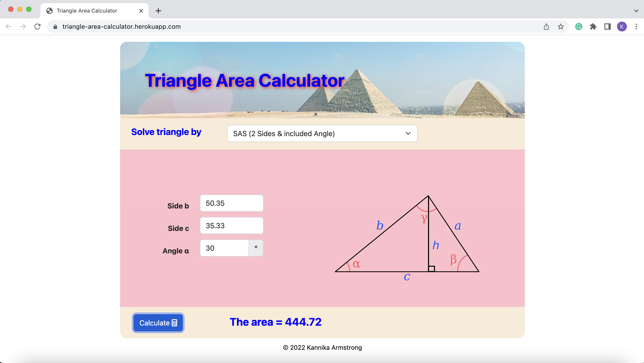Click the Side b input field
The height and width of the screenshot is (363, 644).
click(232, 203)
